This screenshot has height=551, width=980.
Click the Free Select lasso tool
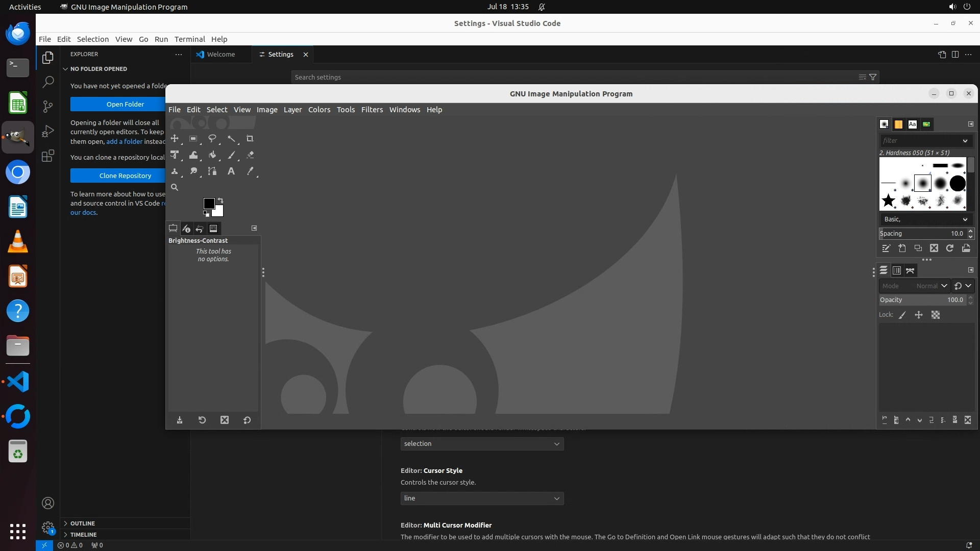click(212, 139)
